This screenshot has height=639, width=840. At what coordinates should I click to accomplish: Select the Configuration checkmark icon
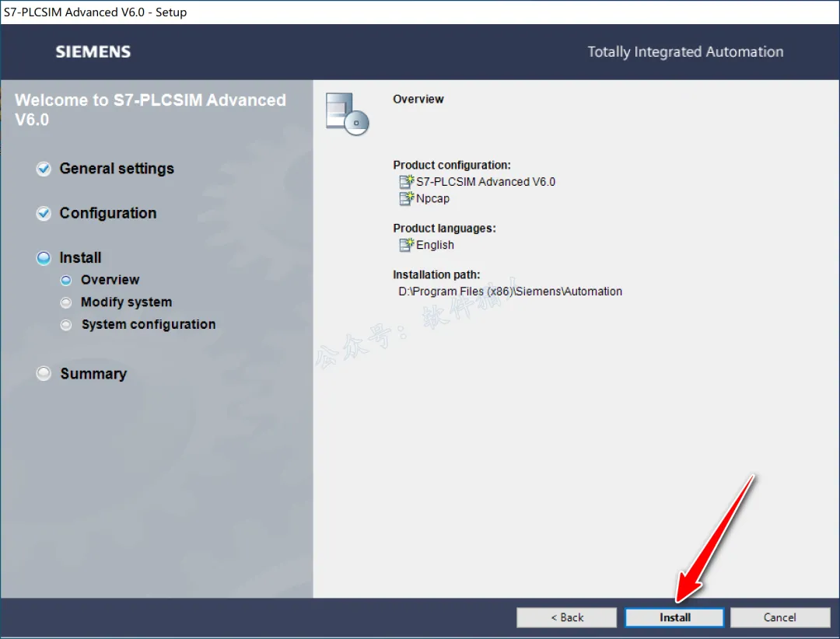pos(44,213)
